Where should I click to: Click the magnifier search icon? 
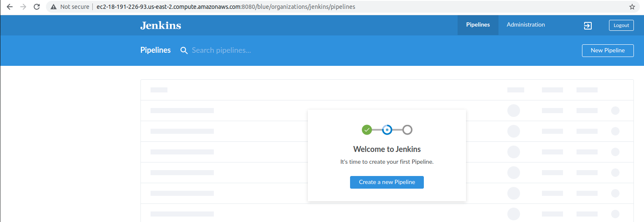[x=184, y=51]
